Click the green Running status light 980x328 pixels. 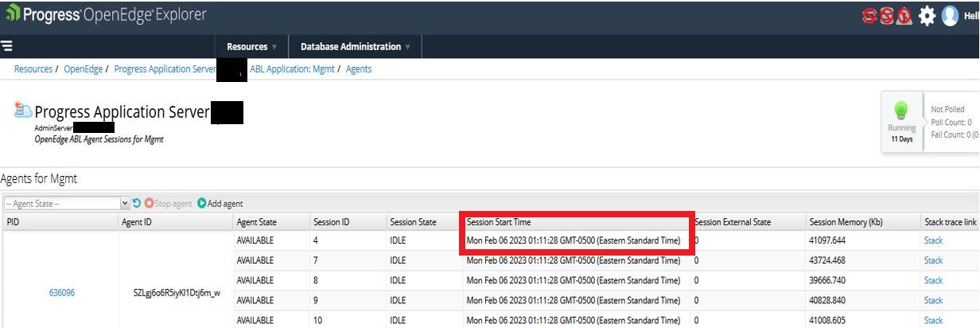[x=901, y=111]
